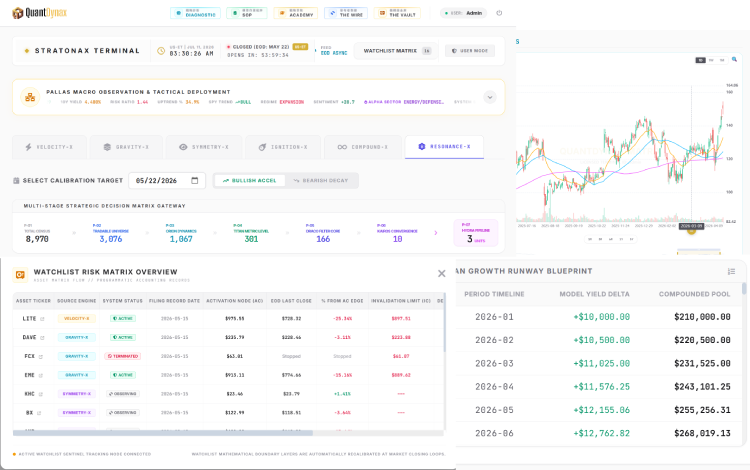Screen dimensions: 750x470
Task: Click the watchlist table horizontal scrollbar
Action: click(163, 433)
